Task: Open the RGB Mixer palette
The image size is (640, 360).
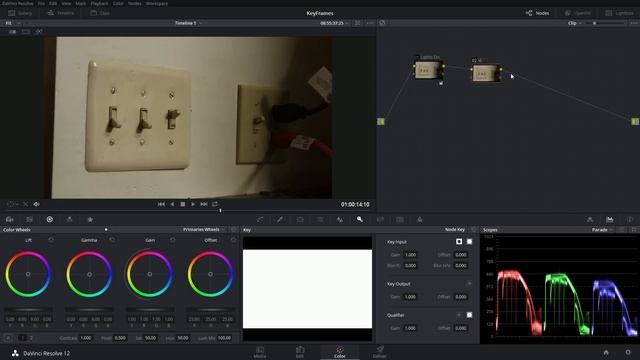Action: point(69,220)
